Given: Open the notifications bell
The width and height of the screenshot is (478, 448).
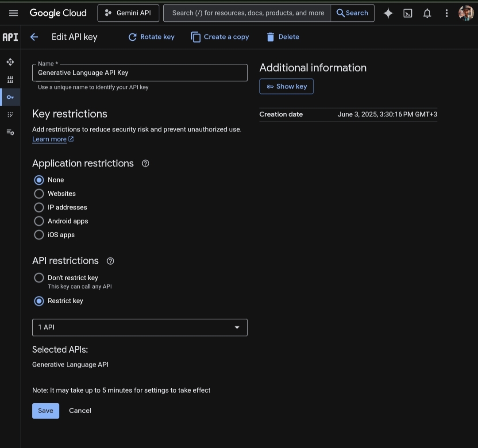Looking at the screenshot, I should point(427,13).
